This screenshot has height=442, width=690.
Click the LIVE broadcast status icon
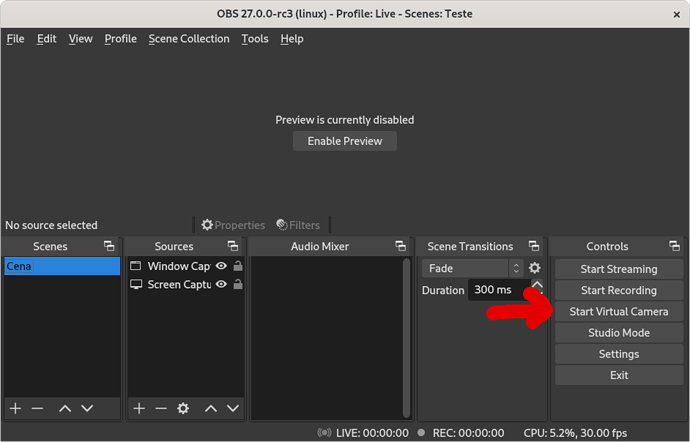click(x=324, y=433)
